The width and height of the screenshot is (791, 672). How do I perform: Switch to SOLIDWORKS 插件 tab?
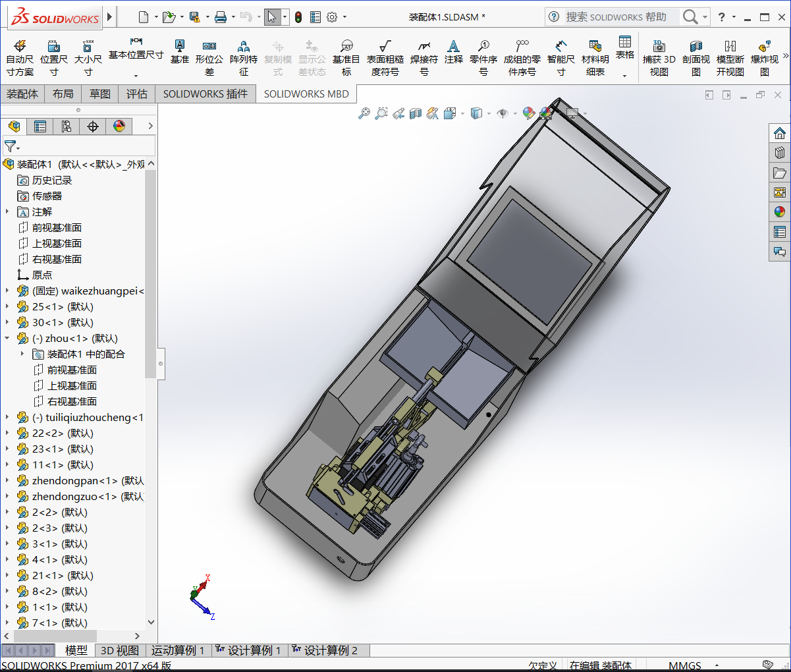click(x=205, y=94)
